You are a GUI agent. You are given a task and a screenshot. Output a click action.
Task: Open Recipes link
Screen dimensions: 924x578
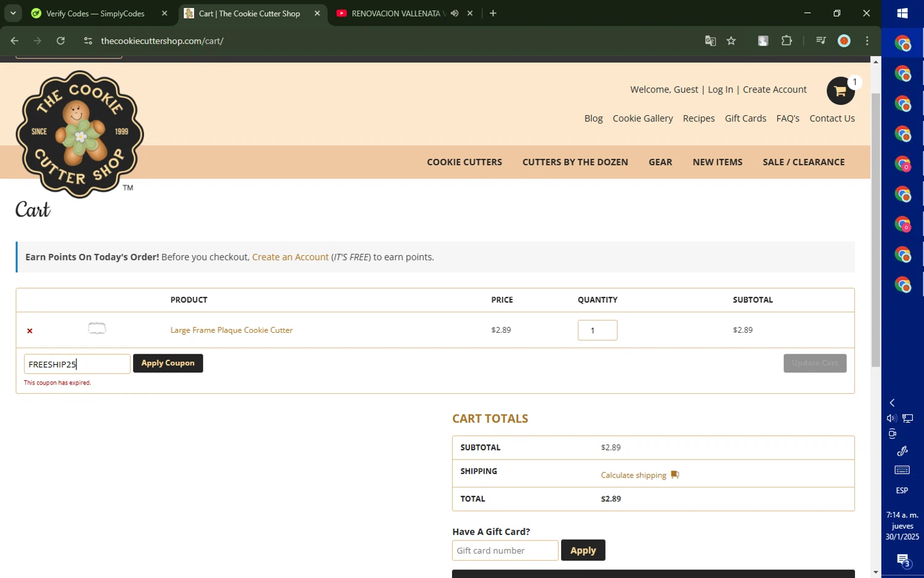699,118
